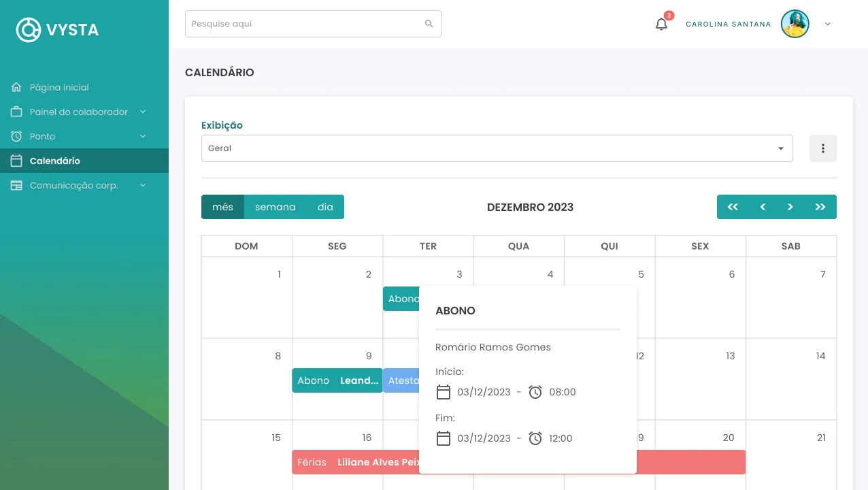Expand the user account chevron

pos(828,24)
